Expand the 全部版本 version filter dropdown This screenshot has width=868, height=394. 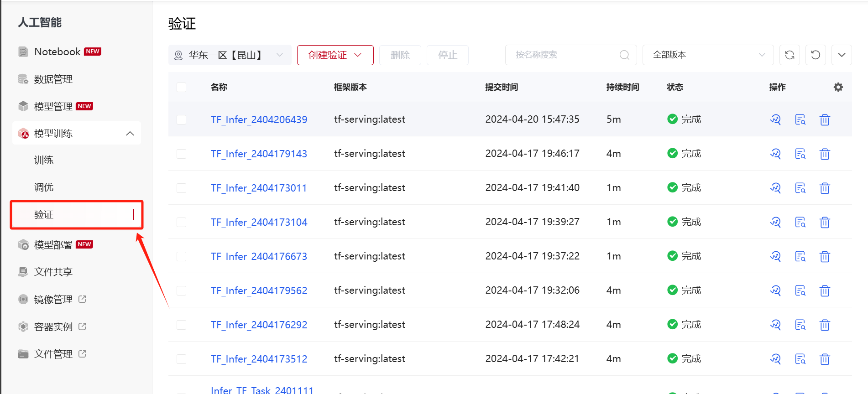708,55
